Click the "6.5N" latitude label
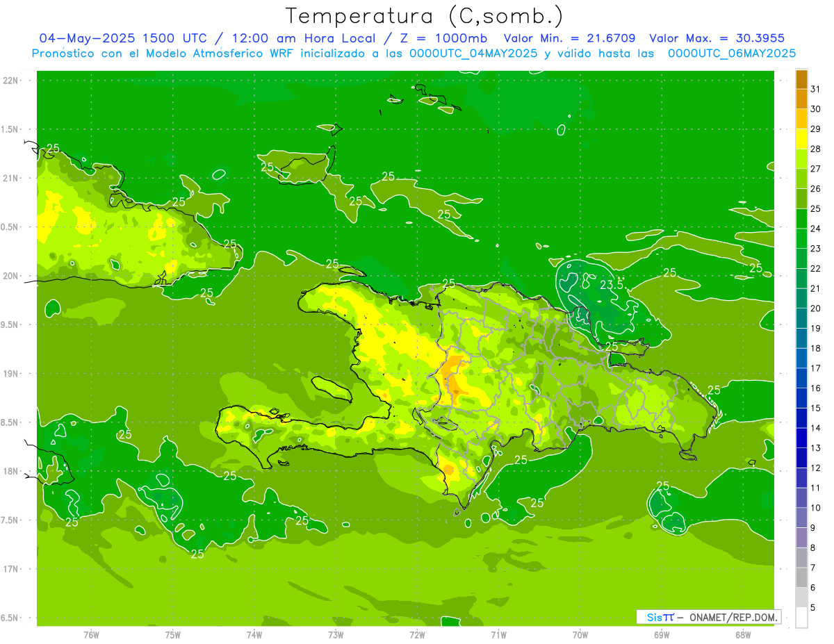The image size is (834, 644). [10, 618]
